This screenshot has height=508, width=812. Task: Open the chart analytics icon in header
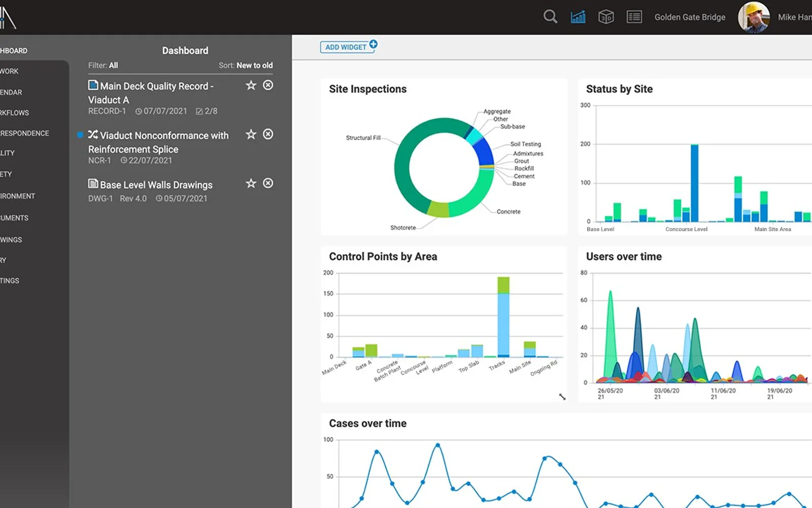(x=578, y=17)
